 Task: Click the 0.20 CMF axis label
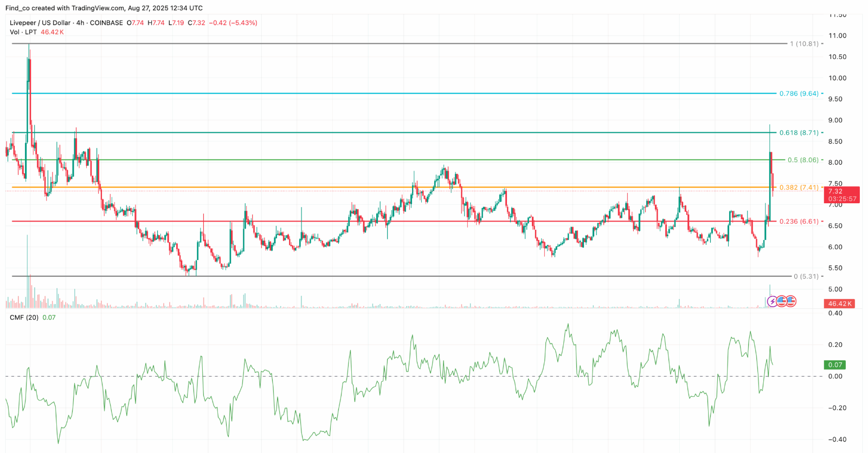coord(835,345)
